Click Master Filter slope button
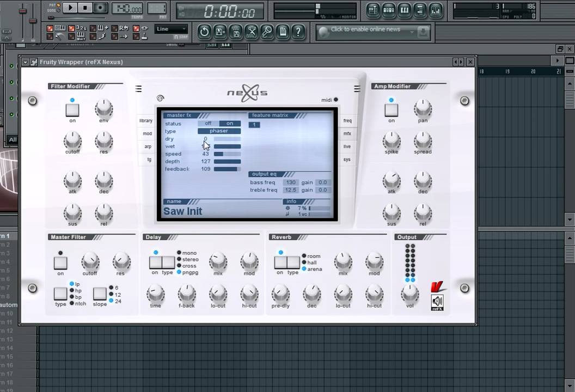575x392 pixels. point(100,293)
